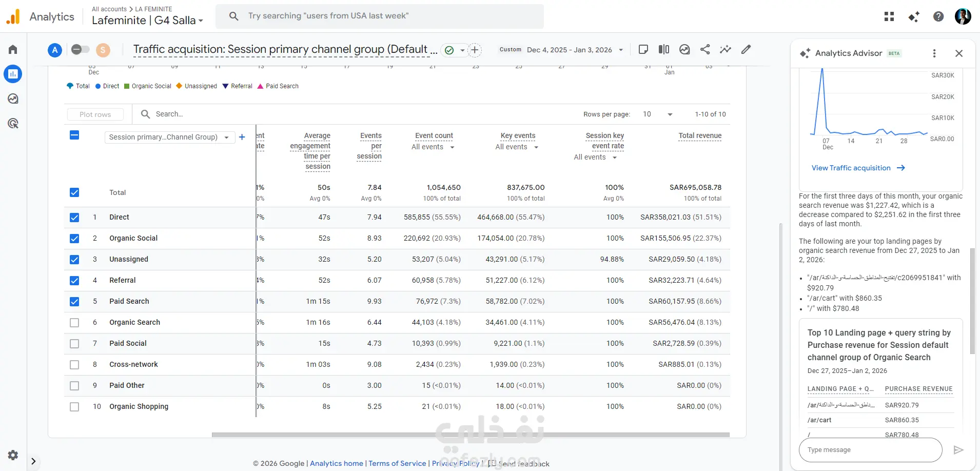Open the Rows per page dropdown

click(x=658, y=114)
